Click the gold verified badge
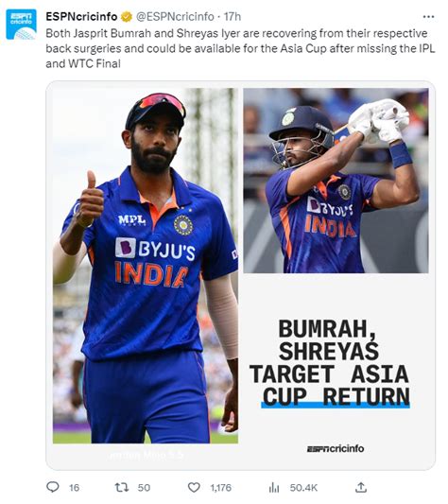 pos(127,17)
